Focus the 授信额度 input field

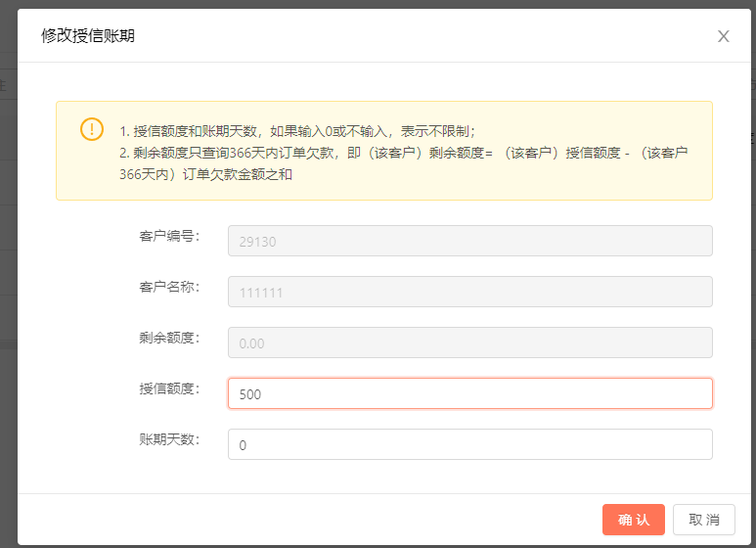coord(470,393)
